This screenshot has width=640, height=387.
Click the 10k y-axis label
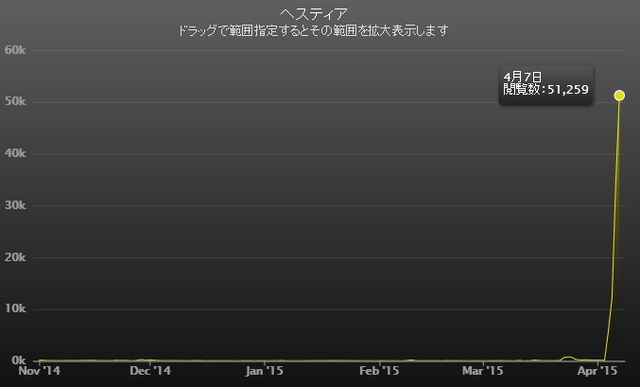click(x=15, y=308)
